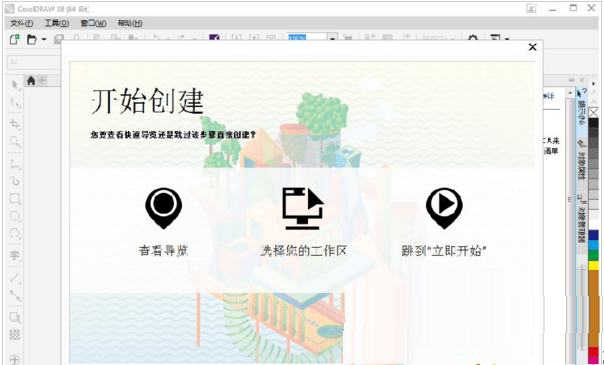Open the palette flyout arrow at top

pos(594,84)
